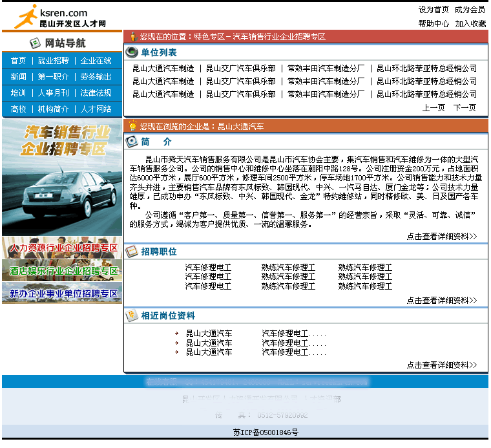The height and width of the screenshot is (448, 491).
Task: Select first-row 昆山大通汽车制造 in unit list
Action: point(163,69)
